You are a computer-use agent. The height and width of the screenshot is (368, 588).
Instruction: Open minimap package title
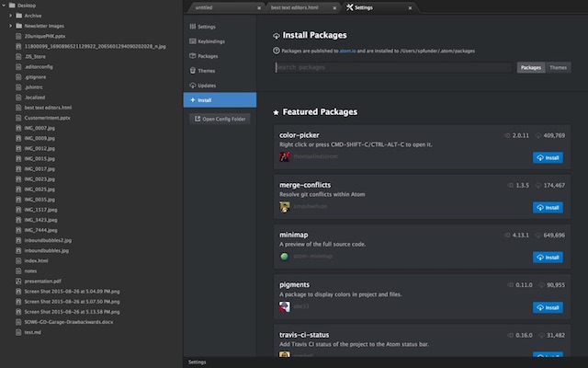[294, 235]
